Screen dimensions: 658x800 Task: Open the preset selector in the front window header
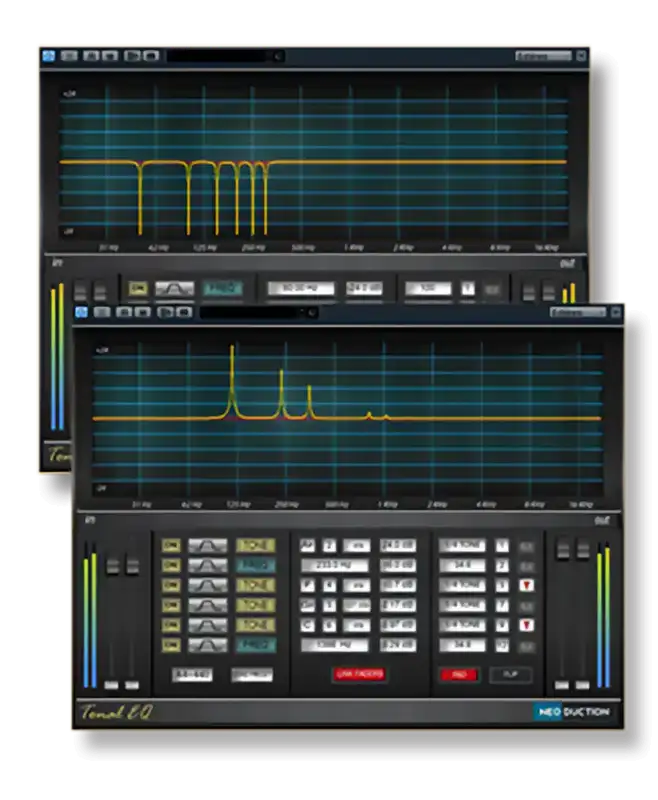coord(258,312)
